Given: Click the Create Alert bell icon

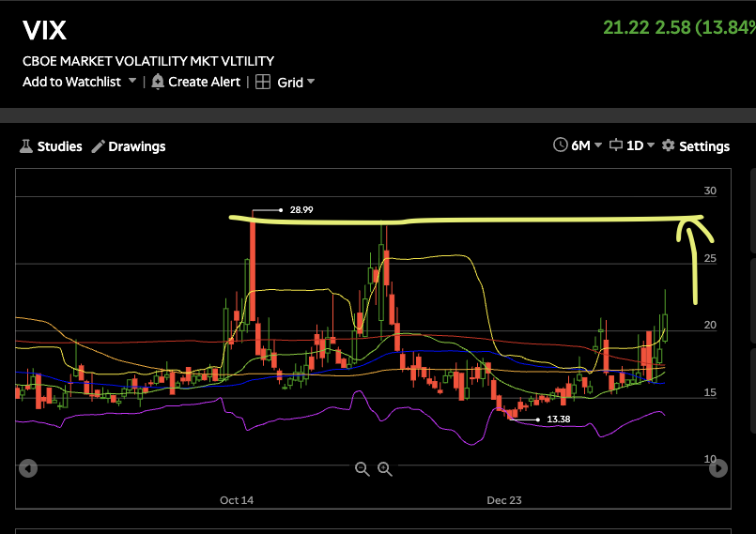Looking at the screenshot, I should pyautogui.click(x=158, y=82).
